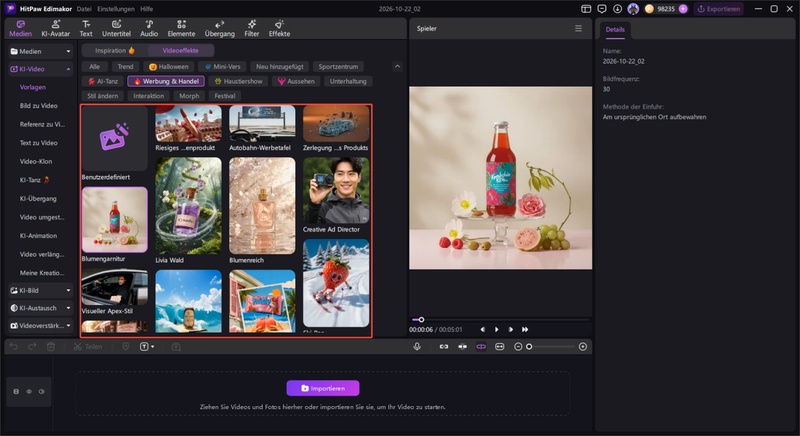Click the trash delete icon
Image resolution: width=800 pixels, height=436 pixels.
click(x=51, y=347)
